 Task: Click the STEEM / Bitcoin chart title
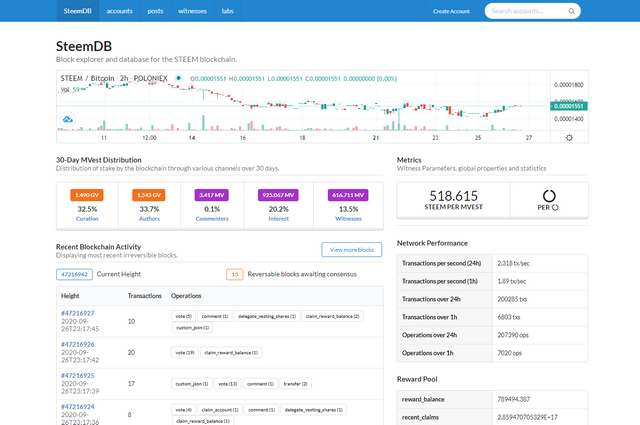click(x=114, y=78)
